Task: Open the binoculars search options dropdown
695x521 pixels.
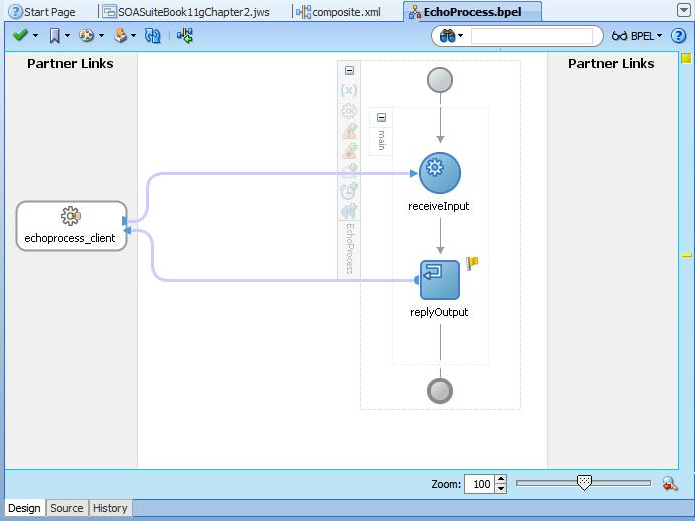Action: click(461, 35)
